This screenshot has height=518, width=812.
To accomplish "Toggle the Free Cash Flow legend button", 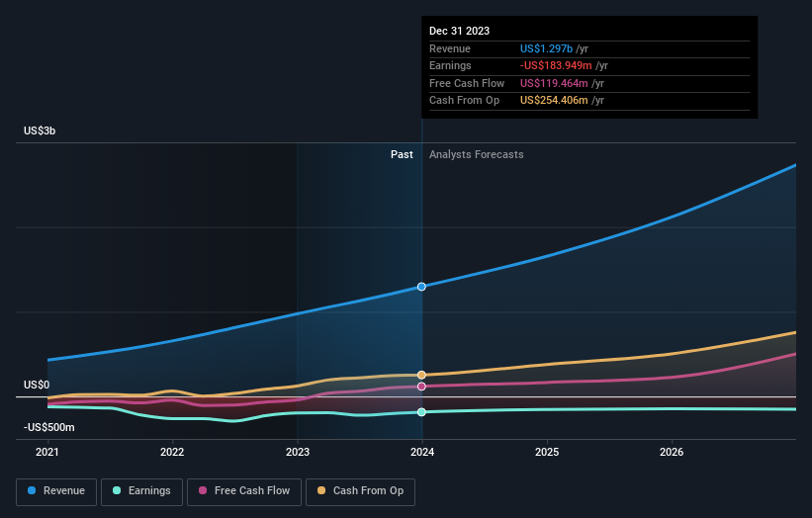I will pyautogui.click(x=244, y=491).
